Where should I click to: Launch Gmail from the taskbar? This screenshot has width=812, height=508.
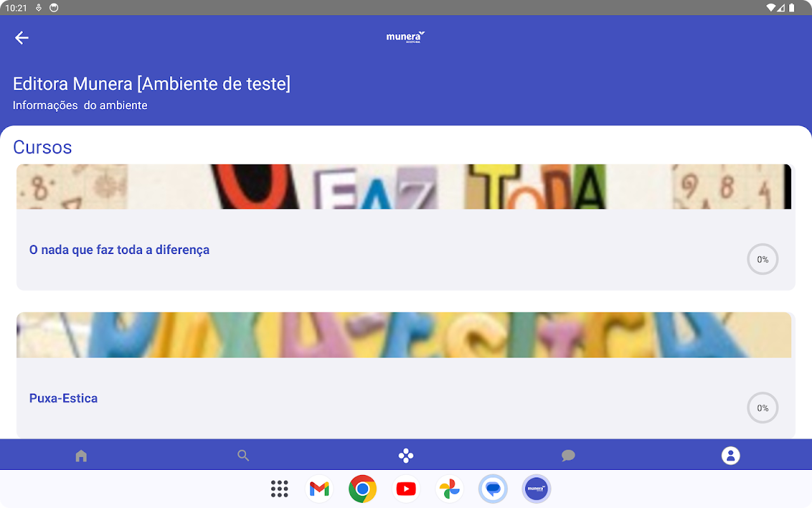pyautogui.click(x=319, y=489)
